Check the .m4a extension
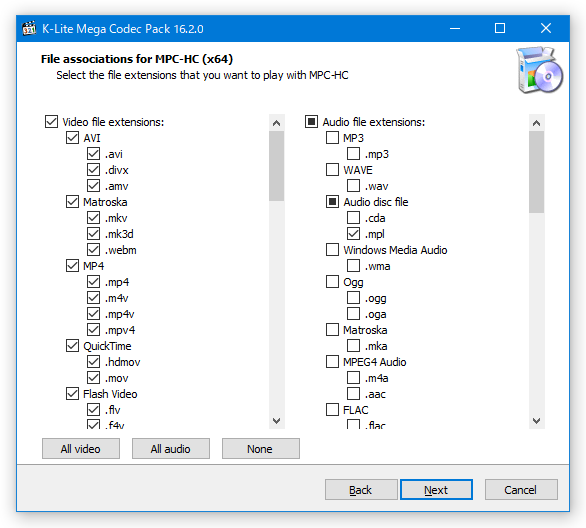The image size is (586, 528). click(354, 378)
